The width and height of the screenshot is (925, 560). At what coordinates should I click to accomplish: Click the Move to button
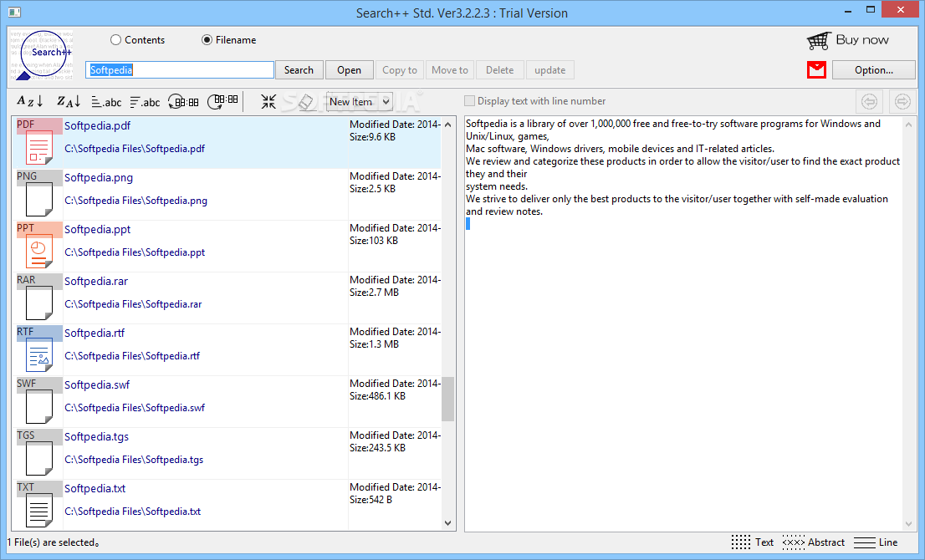[449, 70]
